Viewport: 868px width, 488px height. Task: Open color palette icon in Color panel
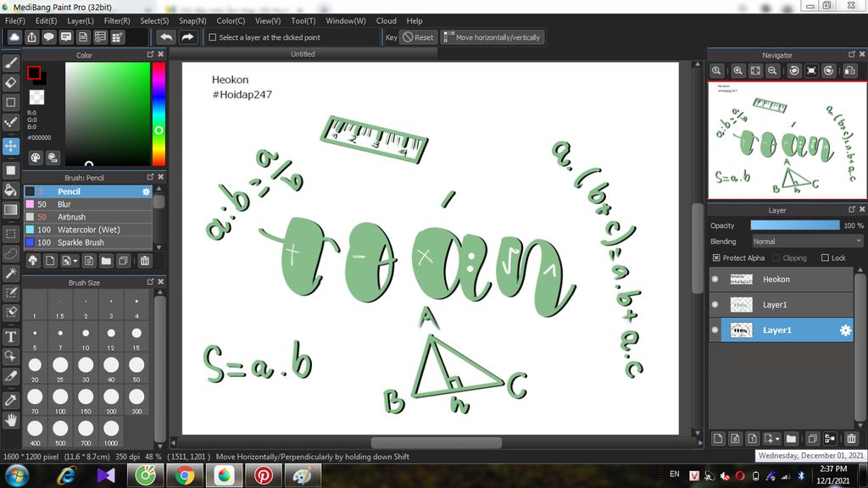click(x=36, y=158)
